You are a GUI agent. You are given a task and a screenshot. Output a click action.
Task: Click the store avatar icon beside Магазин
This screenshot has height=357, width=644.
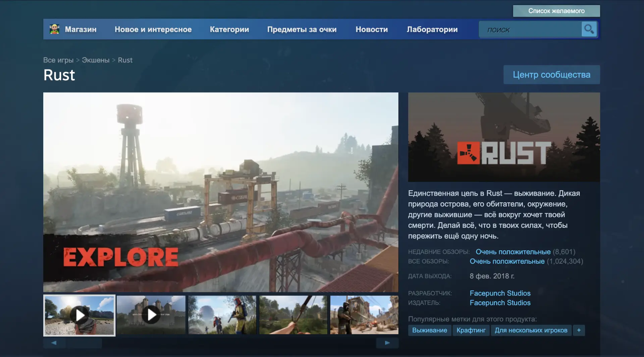54,29
